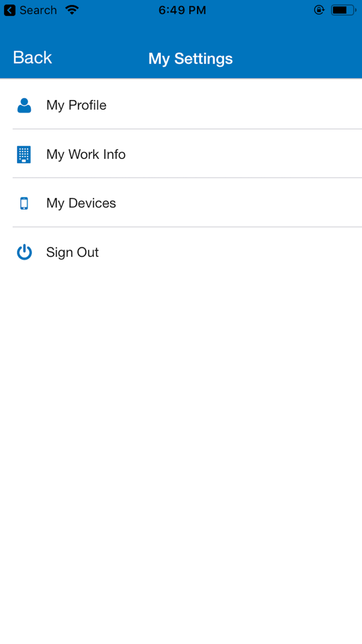Screen dimensions: 362x644
Task: Tap the My Settings header title
Action: pos(190,58)
